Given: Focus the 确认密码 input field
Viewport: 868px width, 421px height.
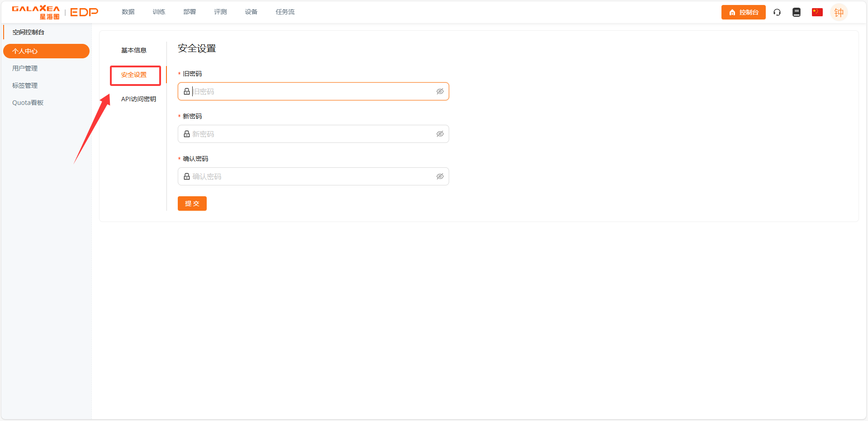Looking at the screenshot, I should (312, 176).
